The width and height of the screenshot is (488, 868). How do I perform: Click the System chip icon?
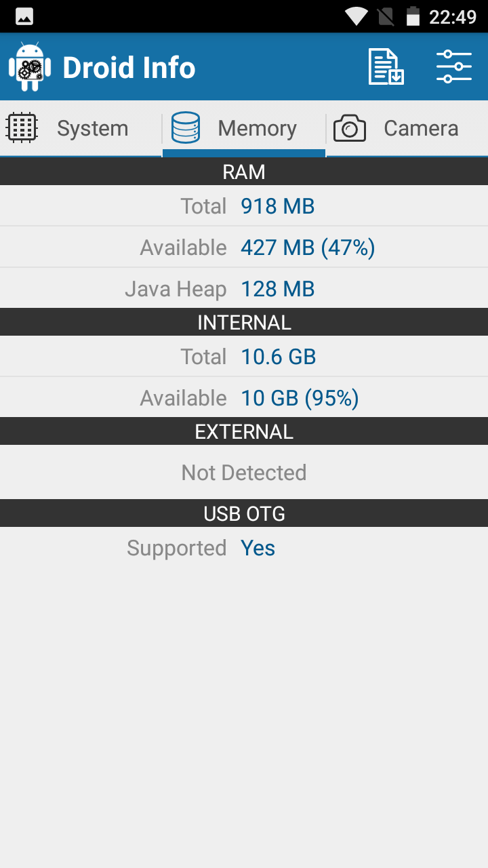(x=21, y=127)
